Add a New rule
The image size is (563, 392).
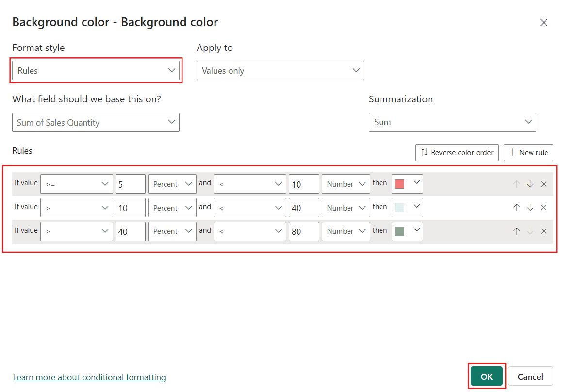click(528, 152)
